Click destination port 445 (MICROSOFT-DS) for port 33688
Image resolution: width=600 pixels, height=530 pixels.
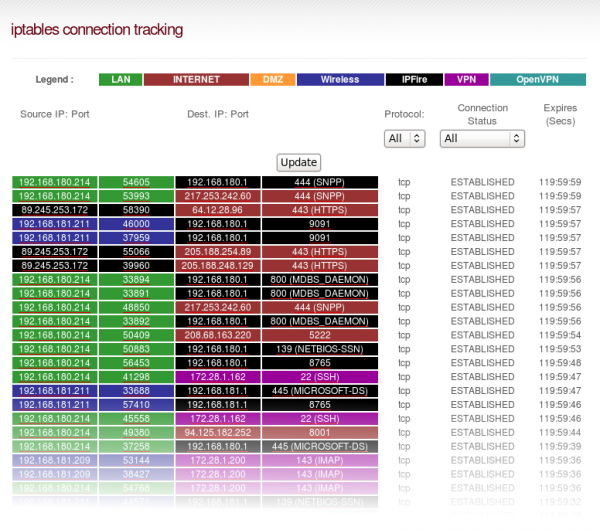[x=320, y=391]
